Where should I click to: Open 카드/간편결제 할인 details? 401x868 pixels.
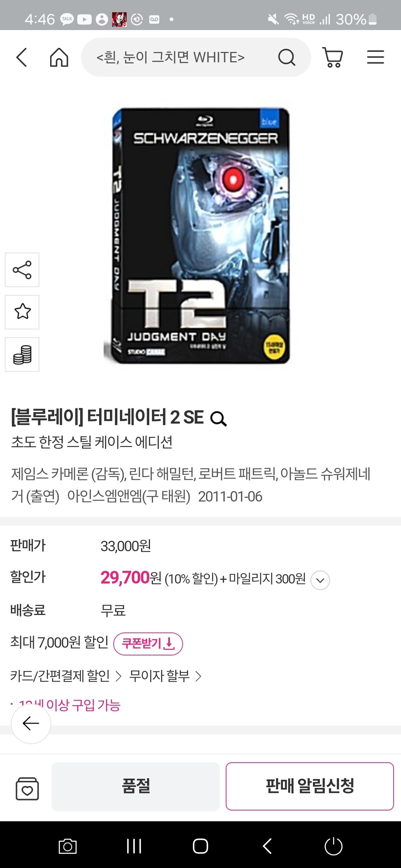pos(66,676)
